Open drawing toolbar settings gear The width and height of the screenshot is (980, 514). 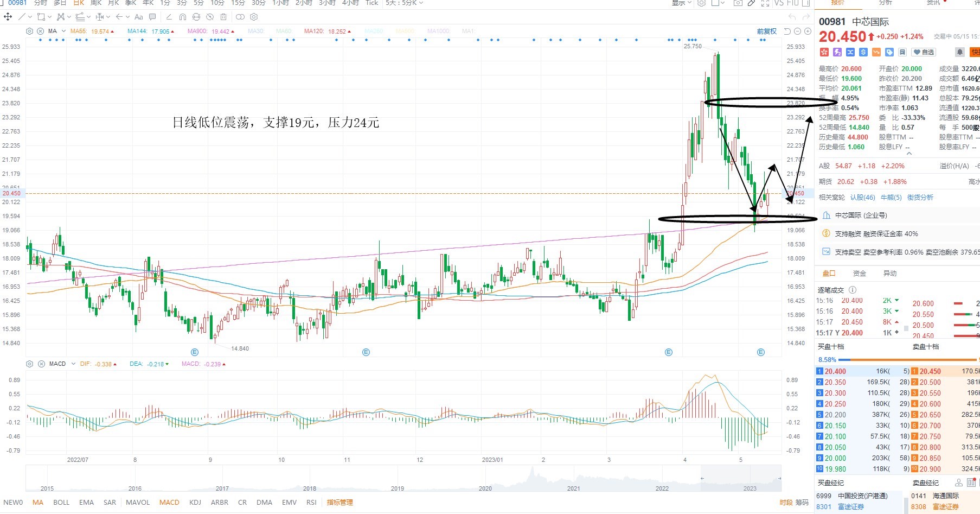(254, 17)
